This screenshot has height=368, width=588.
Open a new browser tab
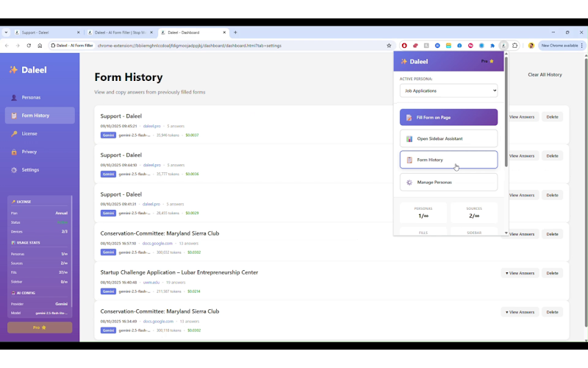point(235,32)
